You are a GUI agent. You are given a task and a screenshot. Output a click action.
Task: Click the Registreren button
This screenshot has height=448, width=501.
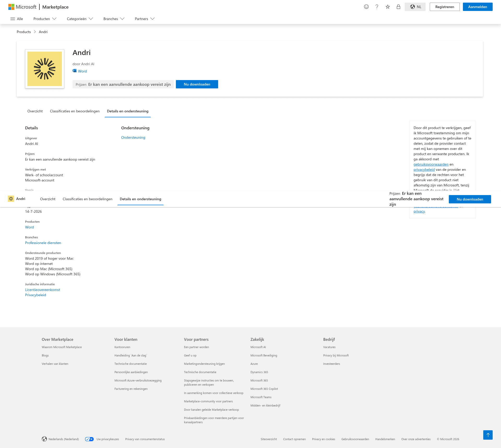pos(445,7)
